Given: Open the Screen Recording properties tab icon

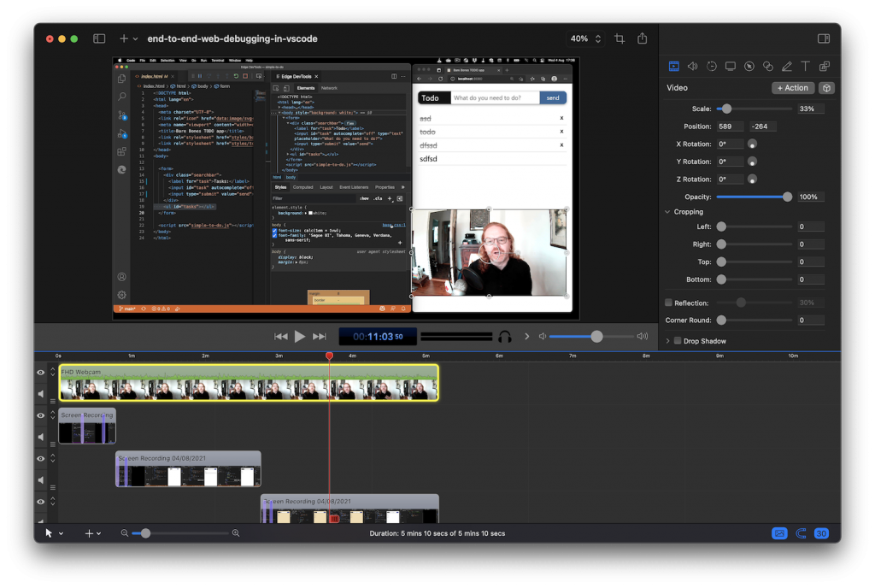Looking at the screenshot, I should coord(730,67).
